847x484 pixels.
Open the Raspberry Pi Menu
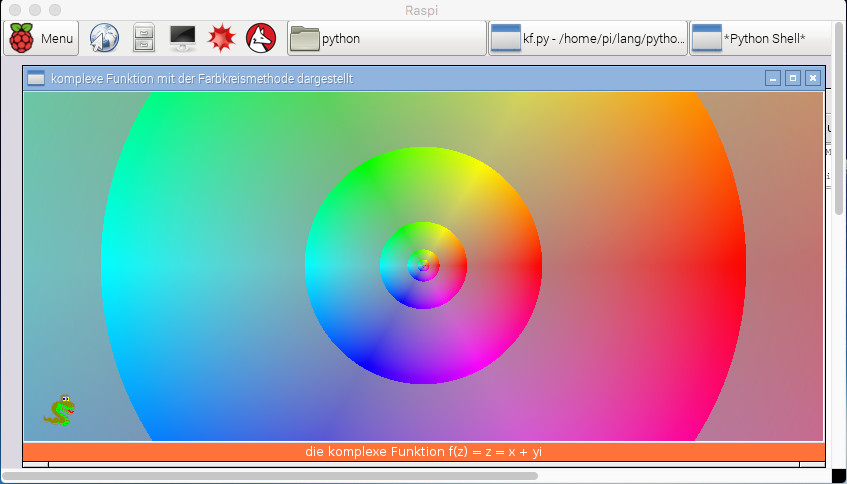[x=42, y=39]
